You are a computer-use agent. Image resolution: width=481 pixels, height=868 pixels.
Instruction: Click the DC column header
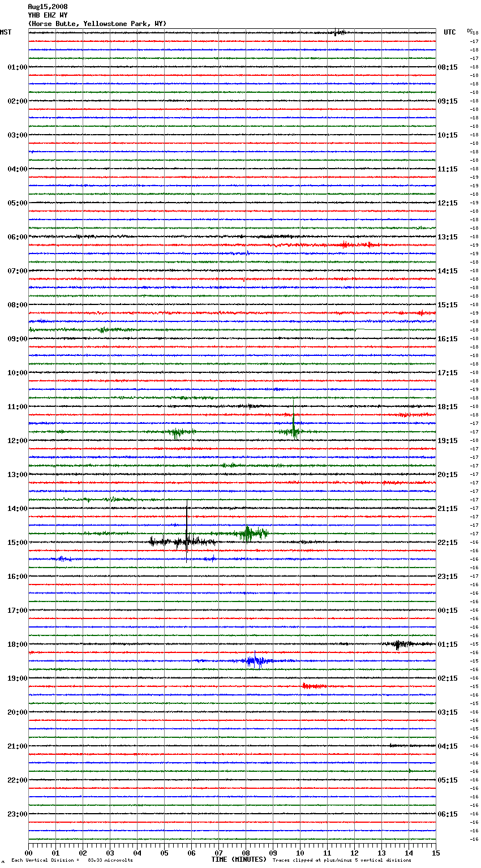(470, 31)
